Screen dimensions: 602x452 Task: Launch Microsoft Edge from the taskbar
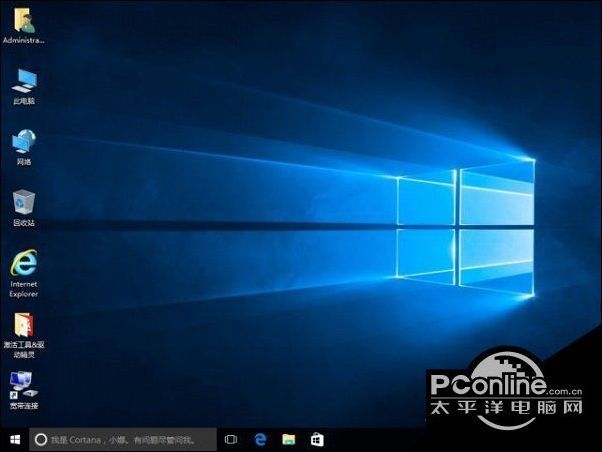[260, 440]
